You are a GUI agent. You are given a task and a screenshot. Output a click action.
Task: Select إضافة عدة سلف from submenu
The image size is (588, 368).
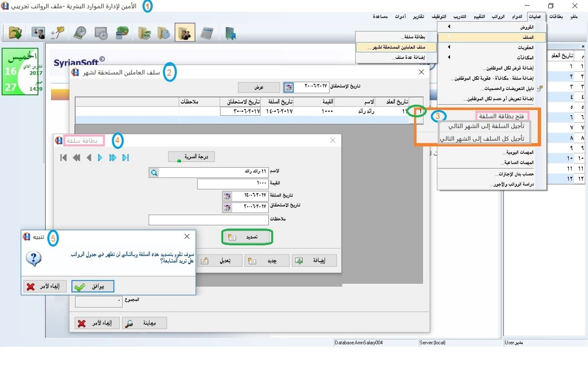pos(407,57)
